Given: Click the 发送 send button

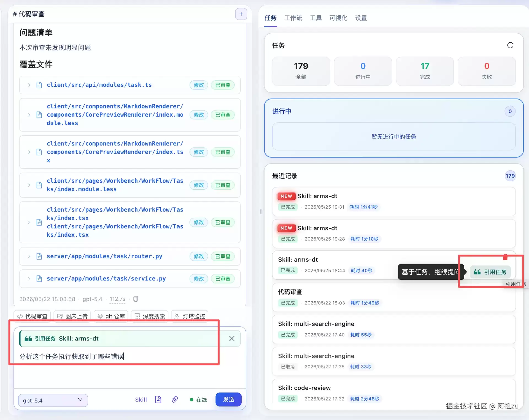Looking at the screenshot, I should click(228, 399).
